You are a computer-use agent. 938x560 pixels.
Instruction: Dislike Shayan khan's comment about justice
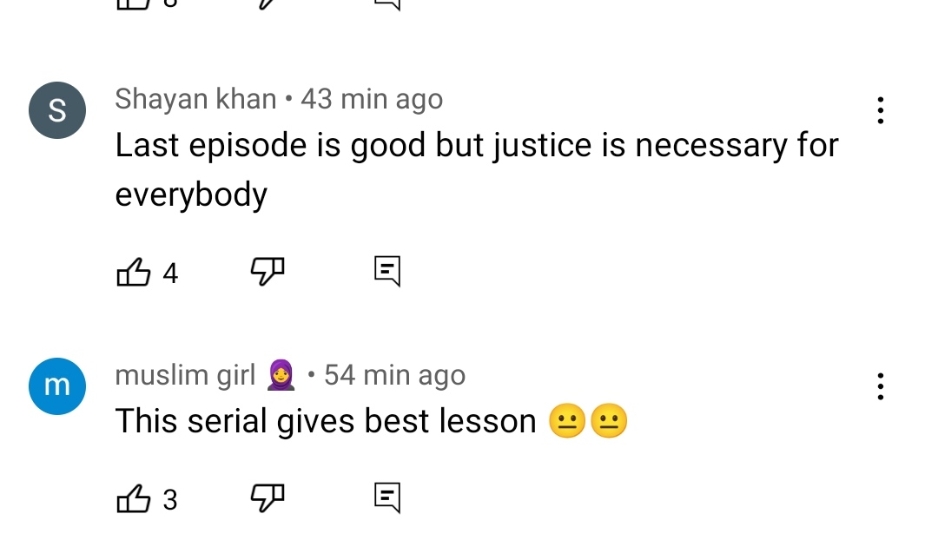pyautogui.click(x=267, y=271)
